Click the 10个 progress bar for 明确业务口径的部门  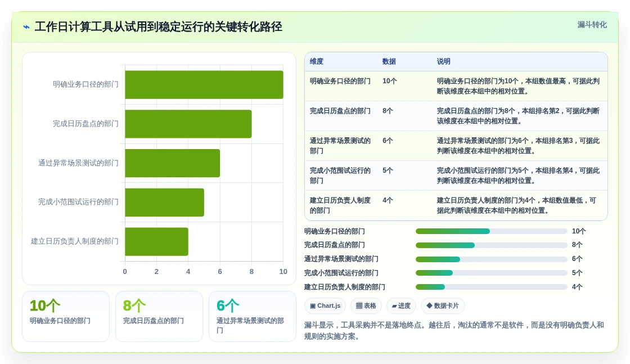click(x=492, y=231)
